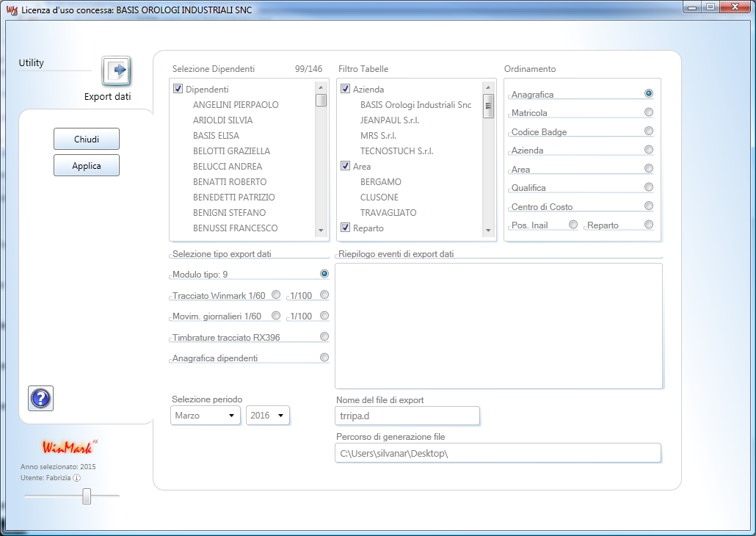This screenshot has width=756, height=536.
Task: Select employee BASIS ELISA
Action: (216, 136)
